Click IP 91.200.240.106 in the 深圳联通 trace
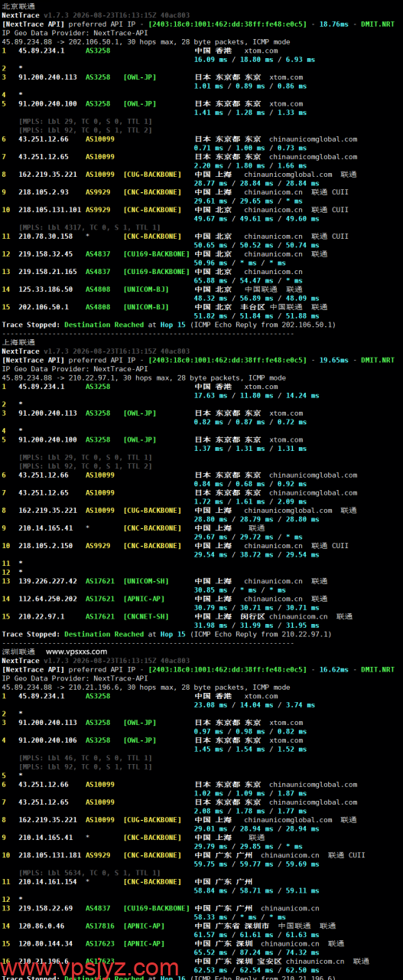This screenshot has height=980, width=403. (48, 740)
